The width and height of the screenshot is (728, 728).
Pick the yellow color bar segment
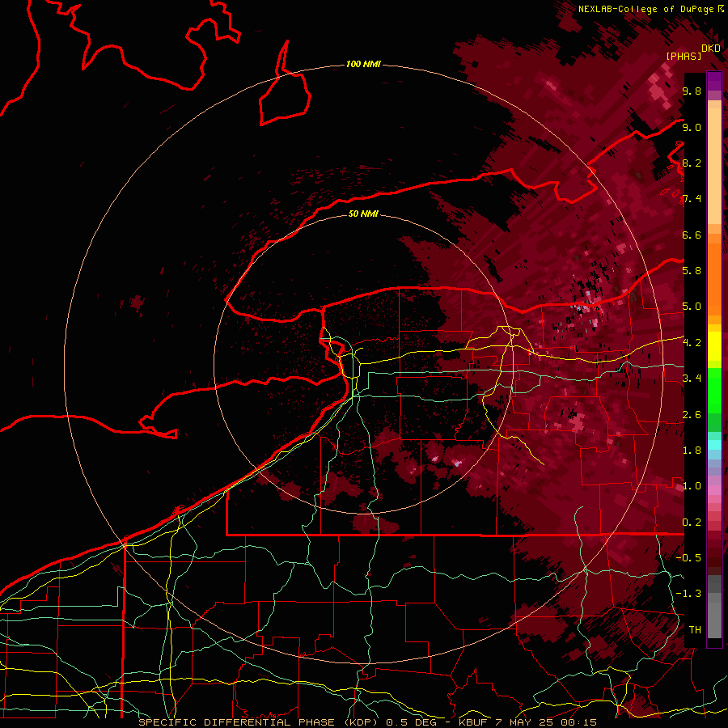click(714, 346)
